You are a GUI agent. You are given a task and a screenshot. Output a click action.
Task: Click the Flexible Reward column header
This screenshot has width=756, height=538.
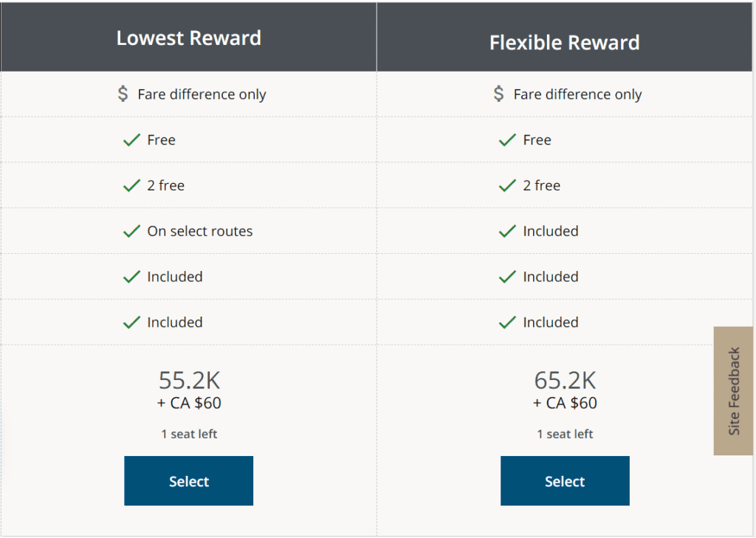[x=565, y=42]
